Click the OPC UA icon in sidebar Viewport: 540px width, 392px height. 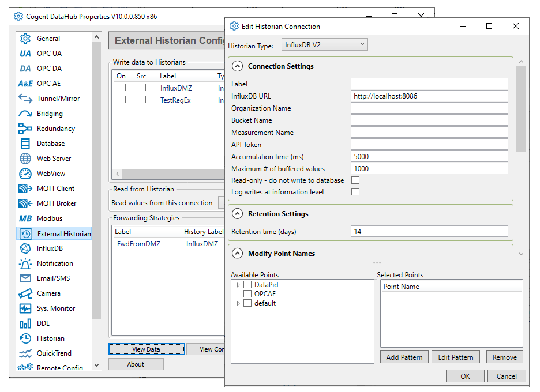pos(25,54)
